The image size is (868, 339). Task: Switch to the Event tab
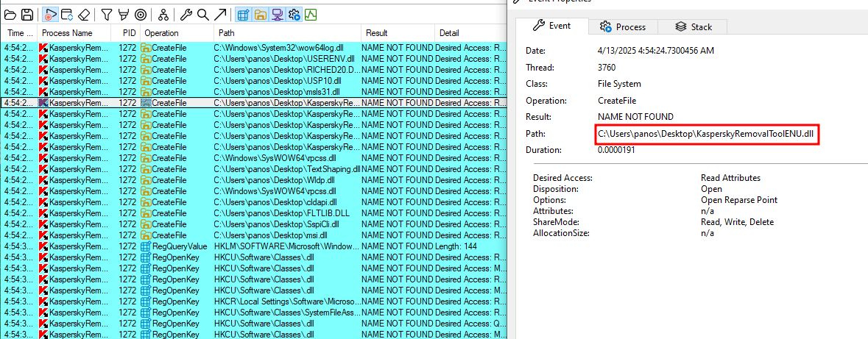pos(551,26)
